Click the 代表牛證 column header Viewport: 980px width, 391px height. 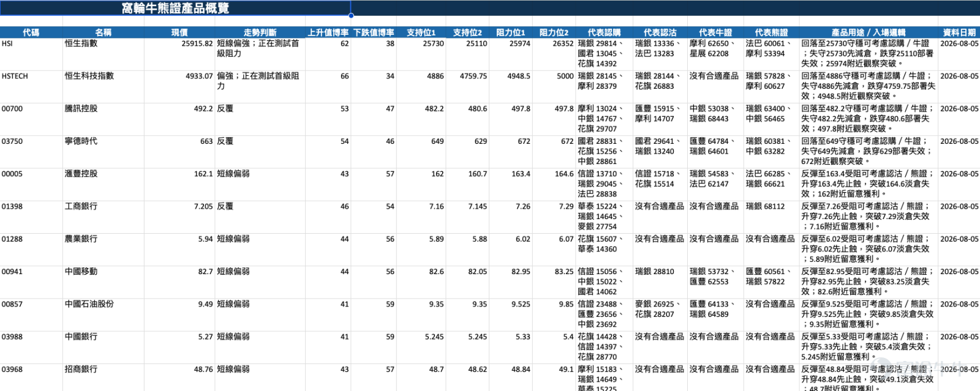[715, 32]
